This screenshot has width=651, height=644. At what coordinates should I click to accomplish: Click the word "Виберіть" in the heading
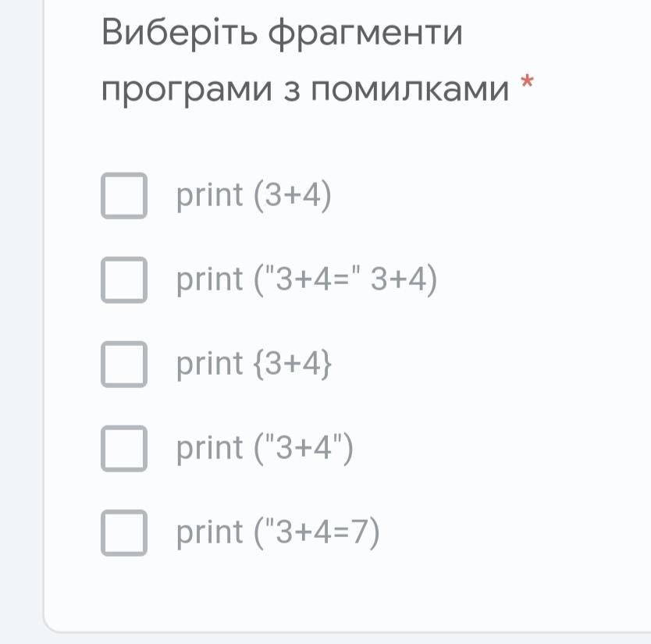[180, 32]
